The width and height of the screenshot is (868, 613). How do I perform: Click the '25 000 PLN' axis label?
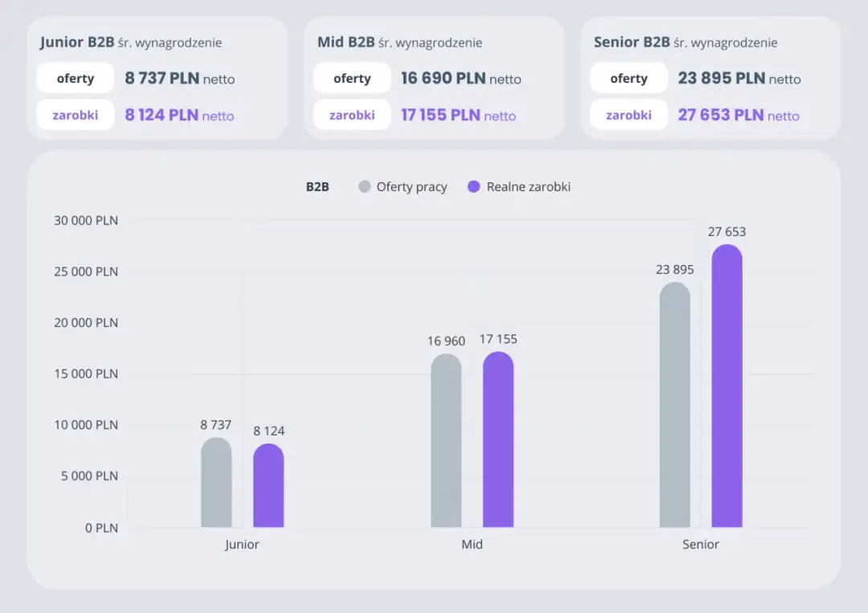(x=86, y=272)
